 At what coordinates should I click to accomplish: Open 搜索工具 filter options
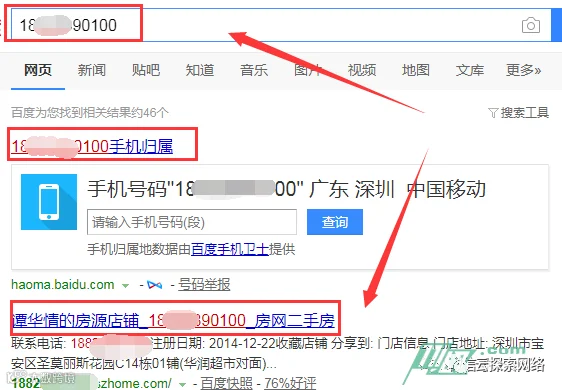[x=525, y=113]
